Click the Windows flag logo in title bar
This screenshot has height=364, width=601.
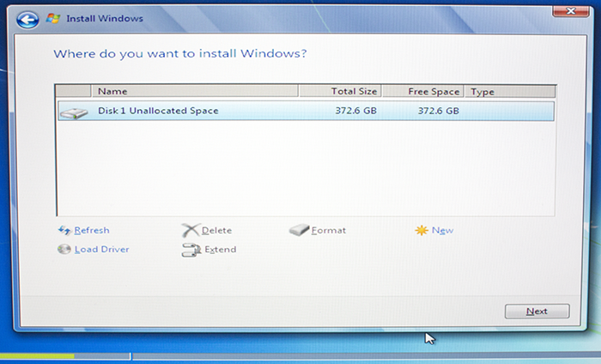click(53, 18)
